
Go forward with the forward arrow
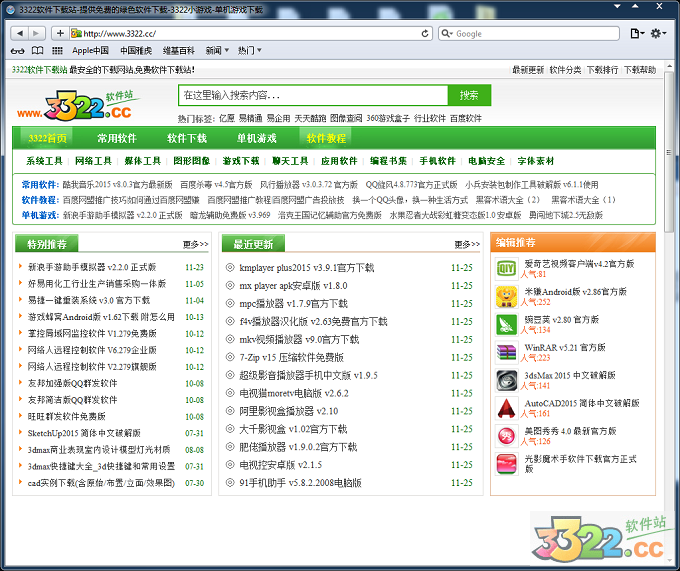tap(36, 33)
